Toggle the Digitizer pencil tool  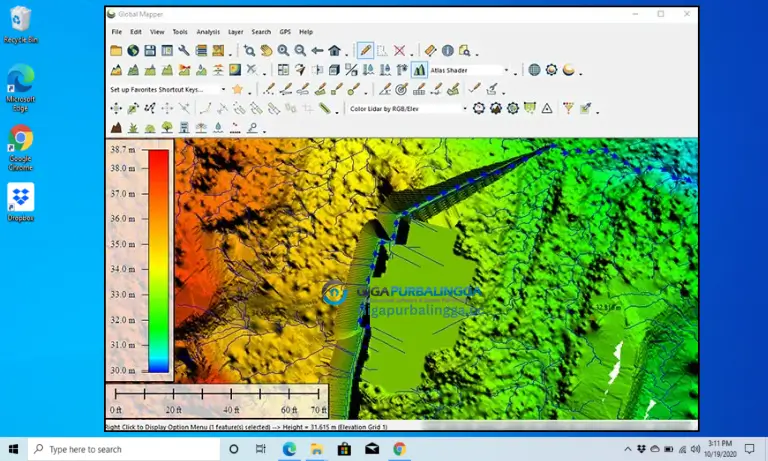click(365, 50)
